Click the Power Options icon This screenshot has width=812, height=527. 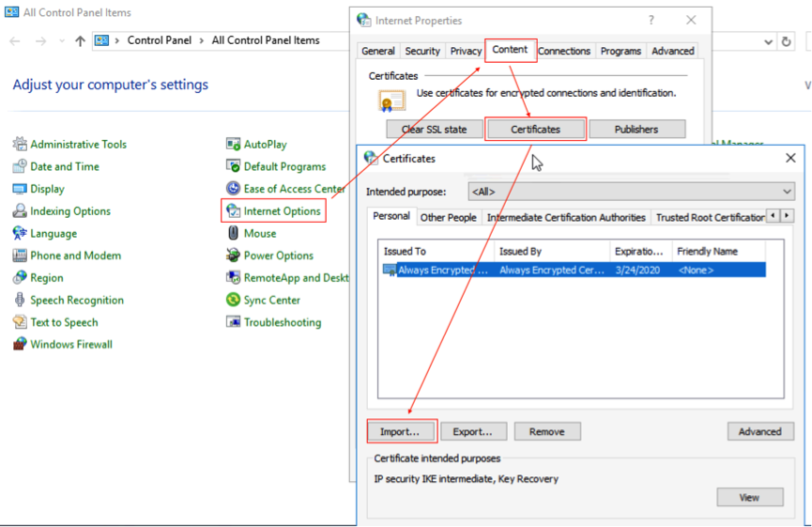click(x=234, y=256)
